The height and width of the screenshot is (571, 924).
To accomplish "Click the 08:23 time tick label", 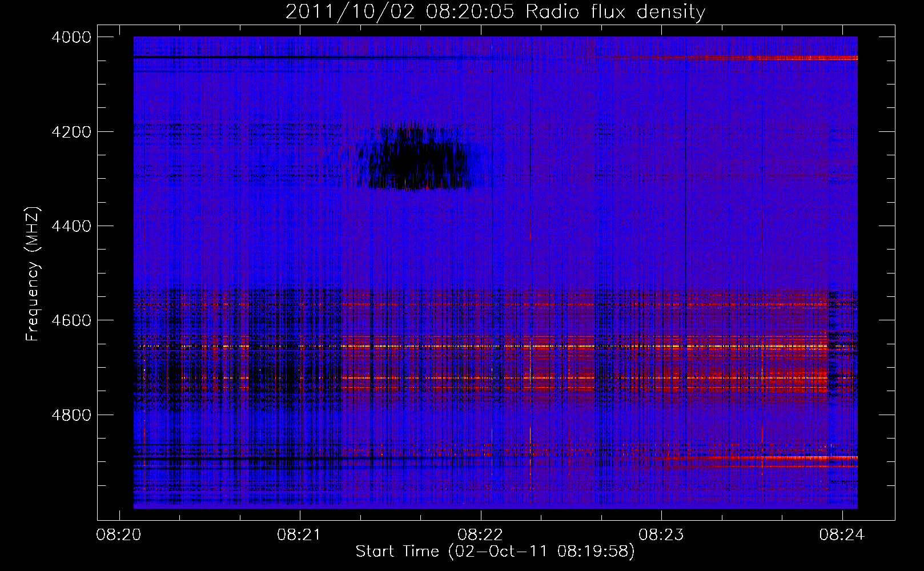I will coord(661,535).
